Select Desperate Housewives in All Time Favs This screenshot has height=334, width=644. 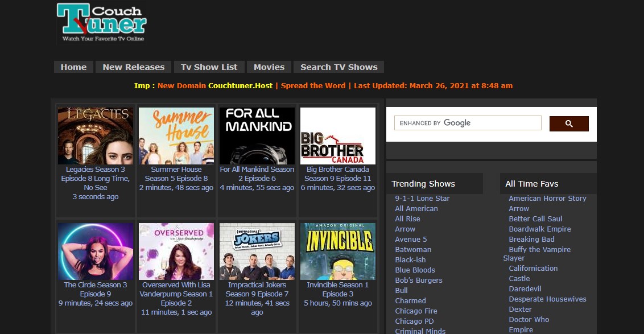click(547, 299)
